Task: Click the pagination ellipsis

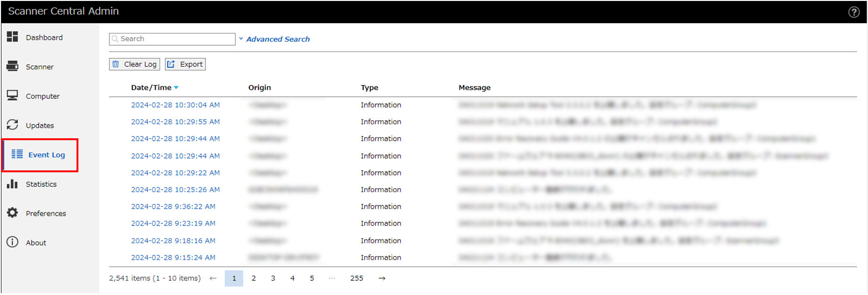Action: 332,278
